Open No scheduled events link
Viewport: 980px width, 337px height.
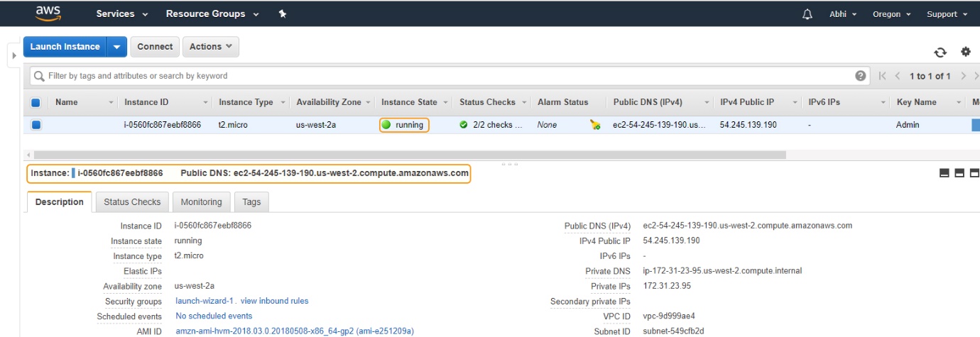pos(214,316)
